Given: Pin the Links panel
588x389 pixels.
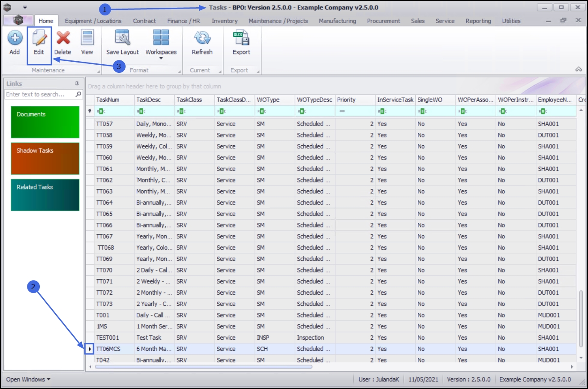Looking at the screenshot, I should pos(77,84).
